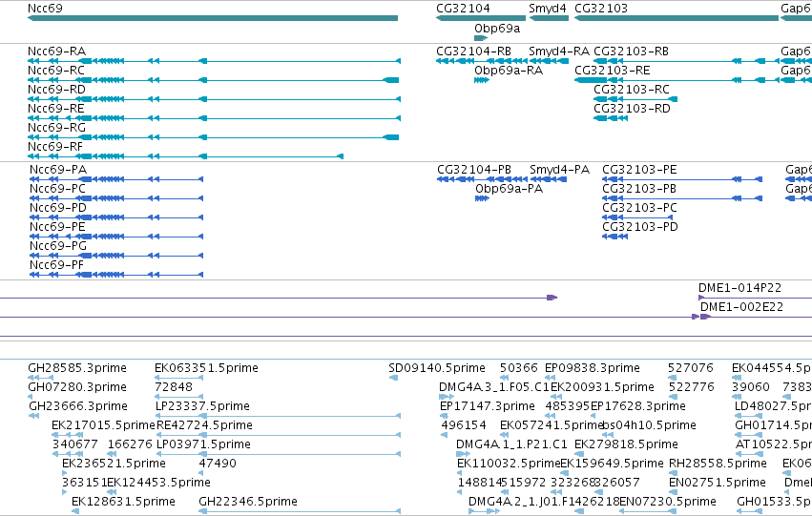The height and width of the screenshot is (516, 812).
Task: Click protein Ncc69-PC label
Action: point(57,189)
